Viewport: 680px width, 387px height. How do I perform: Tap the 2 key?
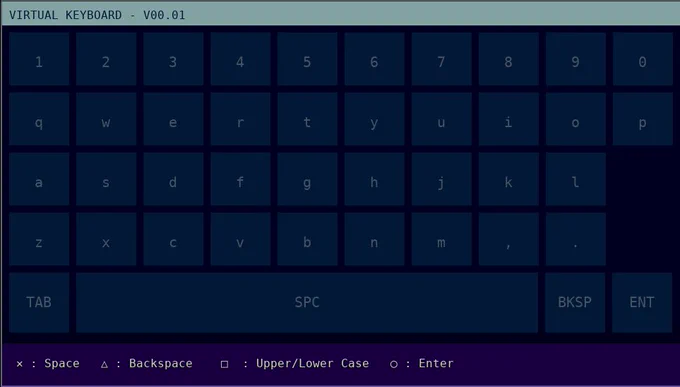point(106,59)
